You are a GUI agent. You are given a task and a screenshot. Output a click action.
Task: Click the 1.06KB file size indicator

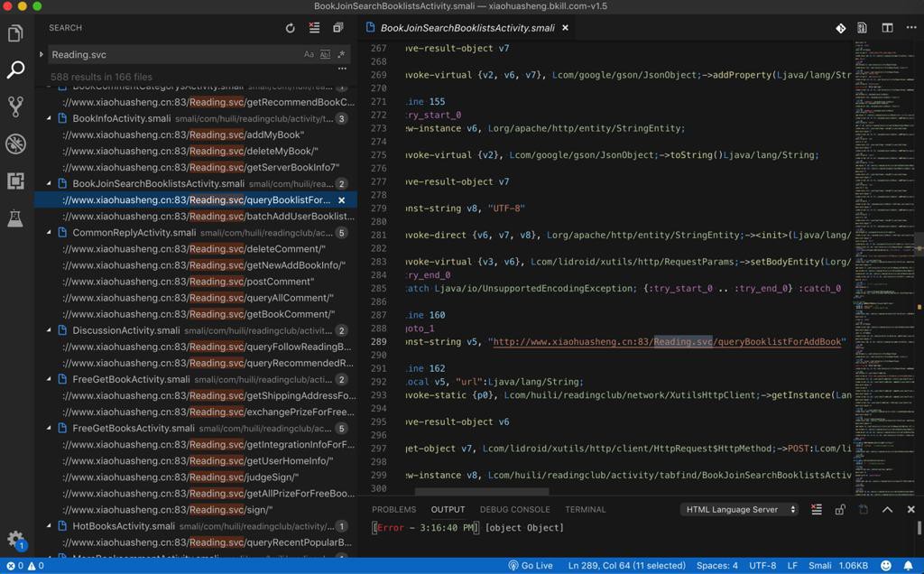(x=854, y=566)
